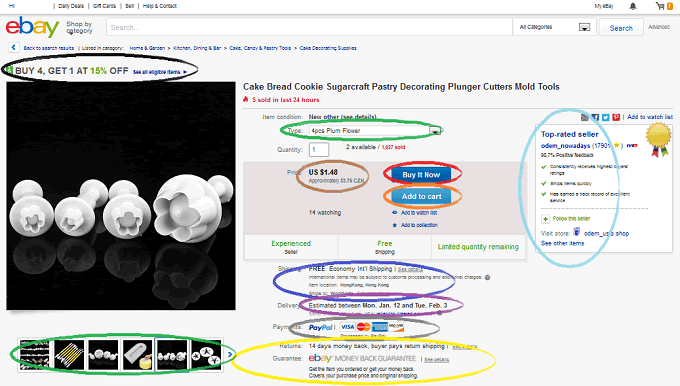This screenshot has width=680, height=386.
Task: Click the Buy It Now button
Action: [x=421, y=175]
